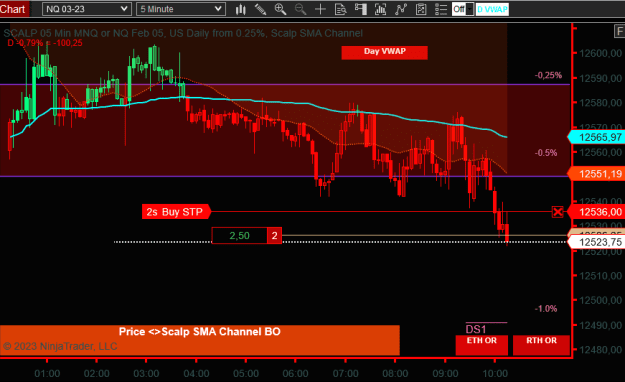Click the RTH OR button
Screen dimensions: 625x382
[x=541, y=345]
